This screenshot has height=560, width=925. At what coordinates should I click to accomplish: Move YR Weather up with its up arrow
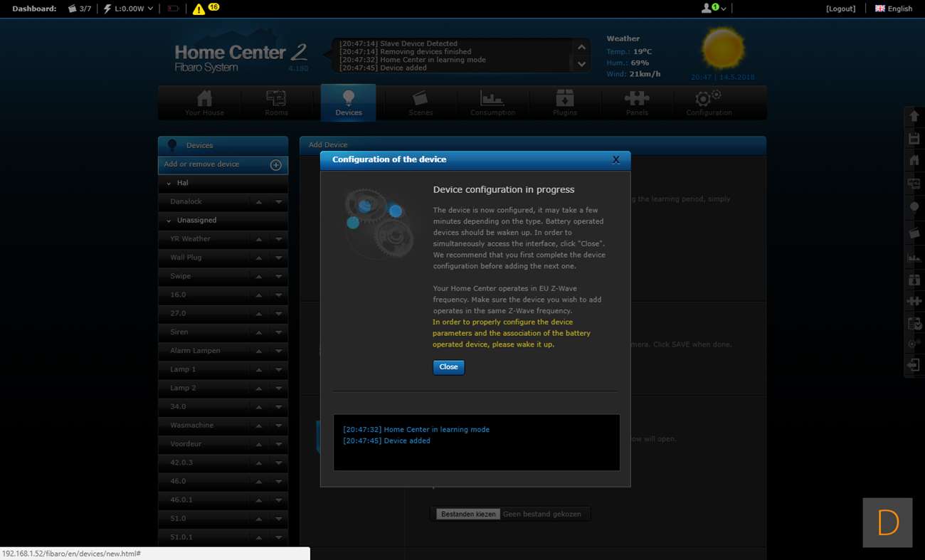click(259, 239)
